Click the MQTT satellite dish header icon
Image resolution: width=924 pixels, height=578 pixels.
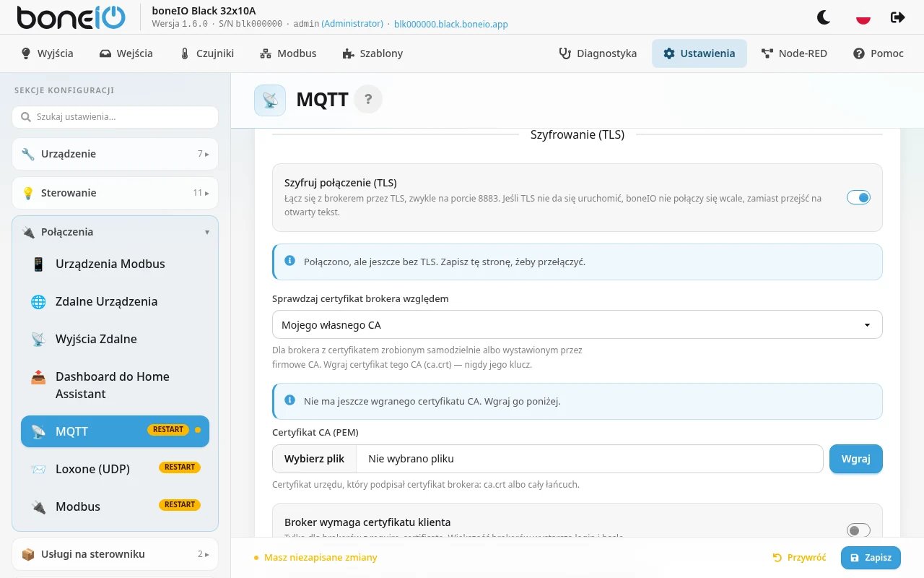coord(270,100)
